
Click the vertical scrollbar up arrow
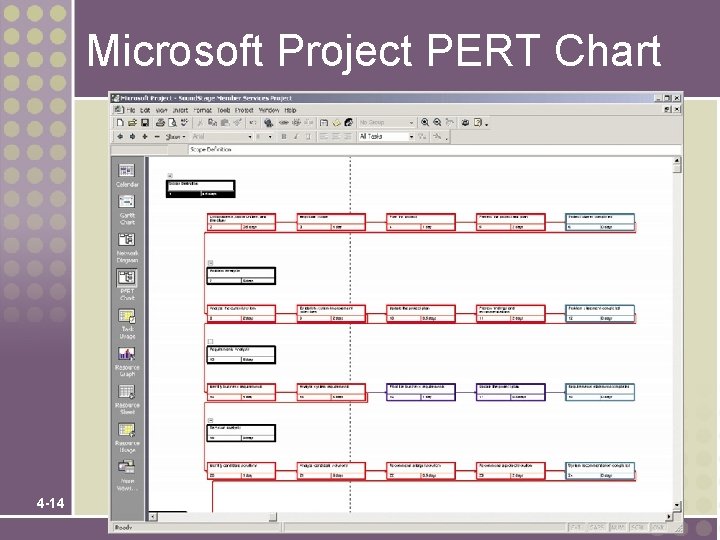[676, 161]
